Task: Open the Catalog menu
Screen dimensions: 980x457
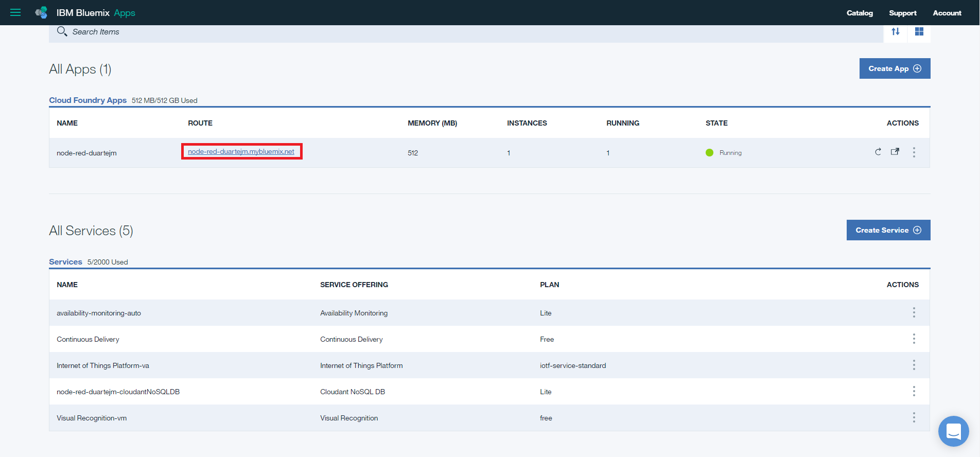Action: (x=860, y=13)
